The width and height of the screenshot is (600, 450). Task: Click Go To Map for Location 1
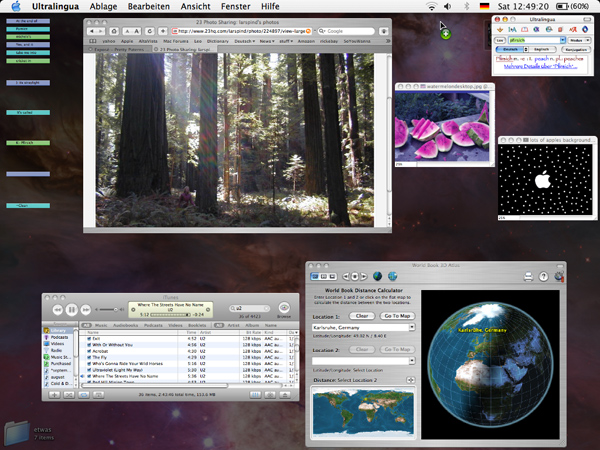[x=397, y=316]
